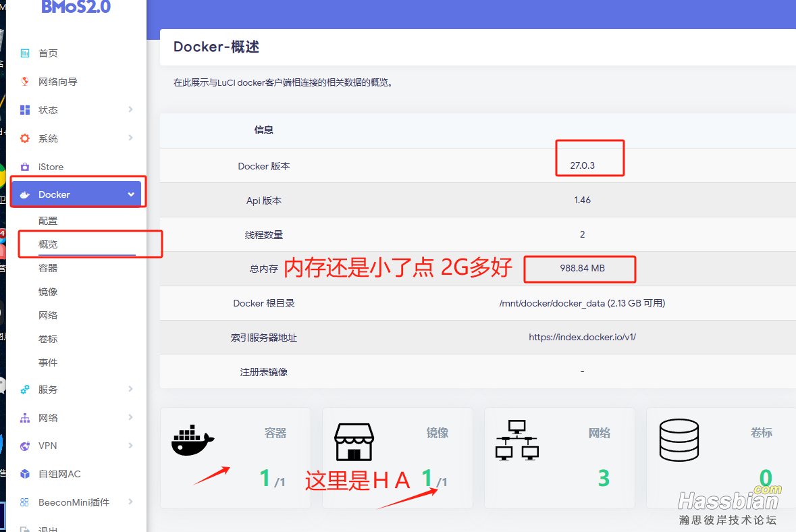Expand the 系统 menu chevron
796x532 pixels.
(130, 138)
